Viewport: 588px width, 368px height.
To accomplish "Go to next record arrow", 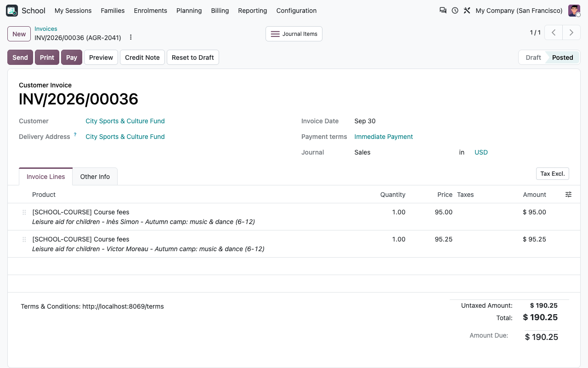I will pos(571,33).
